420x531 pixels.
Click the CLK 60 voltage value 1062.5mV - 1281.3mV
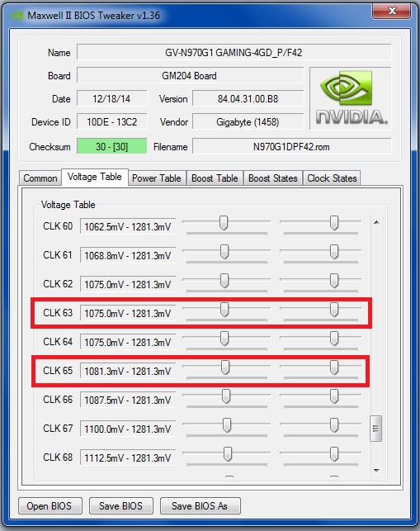[x=128, y=226]
